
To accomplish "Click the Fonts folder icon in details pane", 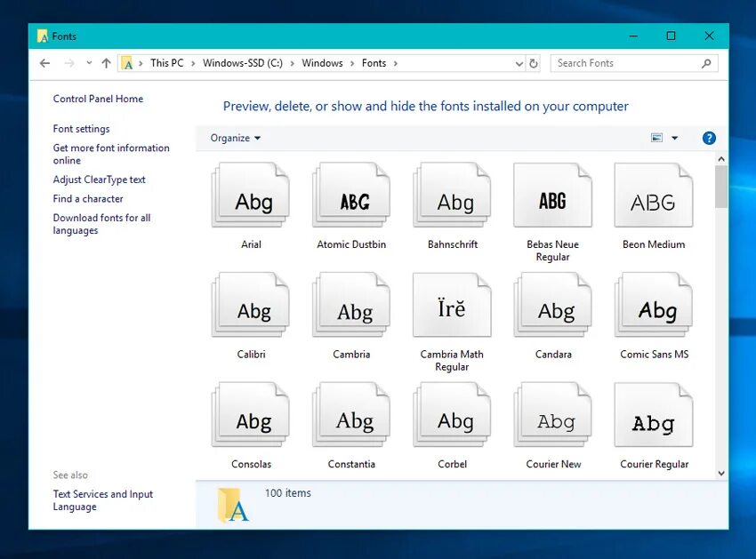I will 233,505.
